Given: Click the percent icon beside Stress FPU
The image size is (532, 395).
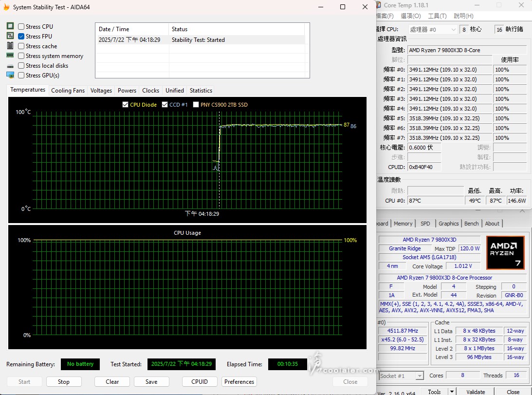Looking at the screenshot, I should (10, 36).
